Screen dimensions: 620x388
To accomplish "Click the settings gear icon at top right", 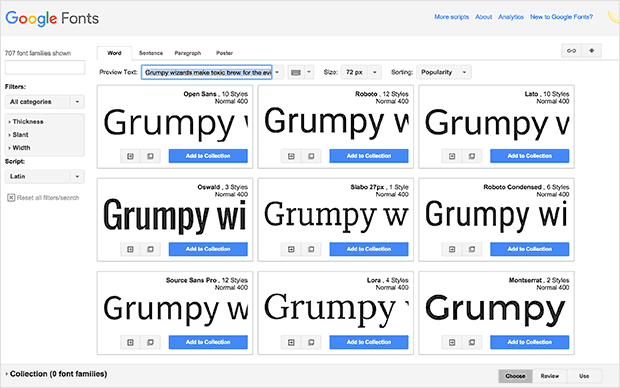I will (592, 51).
